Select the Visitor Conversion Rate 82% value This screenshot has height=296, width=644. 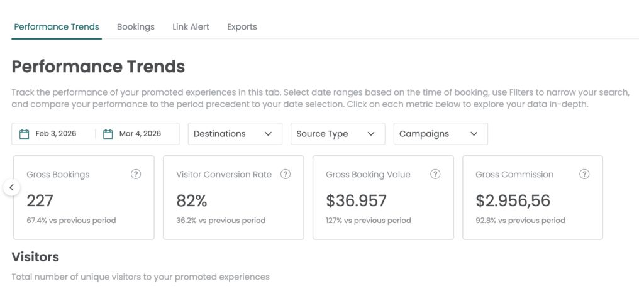coord(192,200)
